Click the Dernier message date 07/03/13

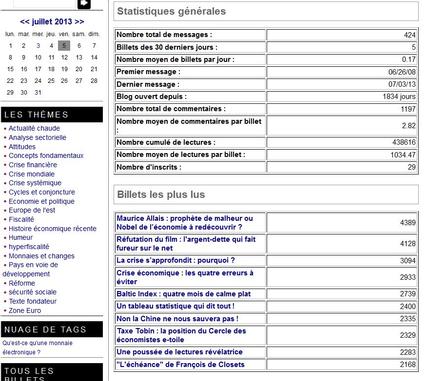click(402, 84)
